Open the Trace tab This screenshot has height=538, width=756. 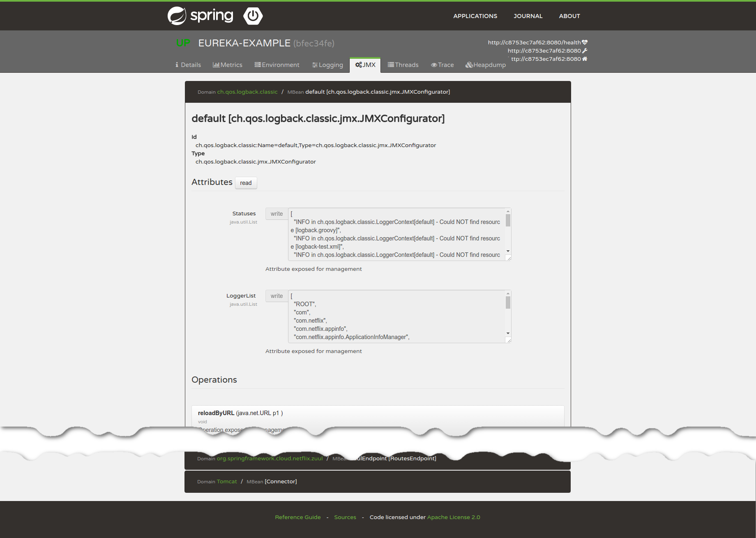point(442,65)
